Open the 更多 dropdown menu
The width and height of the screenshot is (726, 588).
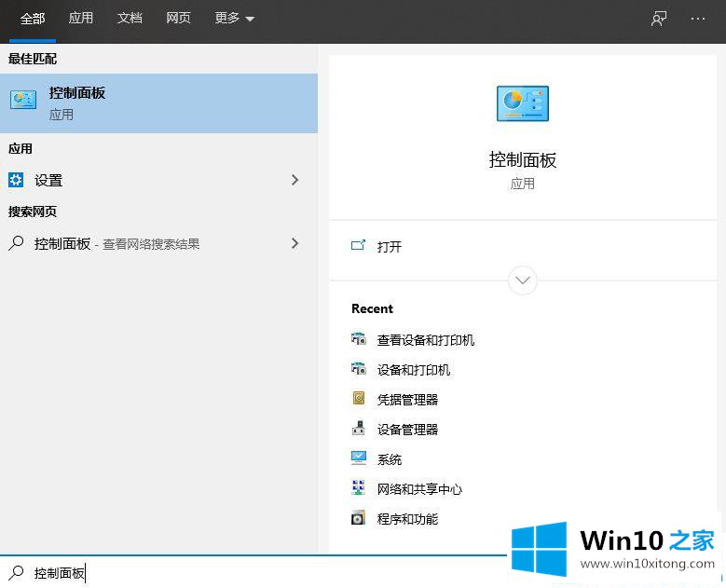234,18
